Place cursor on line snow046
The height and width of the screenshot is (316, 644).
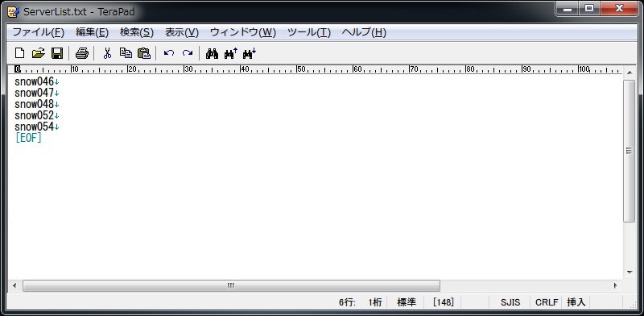point(34,81)
